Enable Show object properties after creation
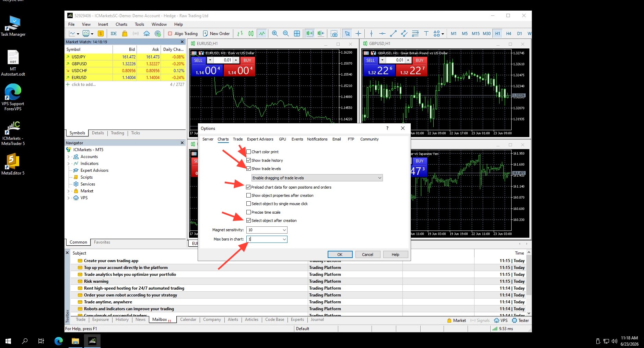The height and width of the screenshot is (348, 644). coord(249,195)
